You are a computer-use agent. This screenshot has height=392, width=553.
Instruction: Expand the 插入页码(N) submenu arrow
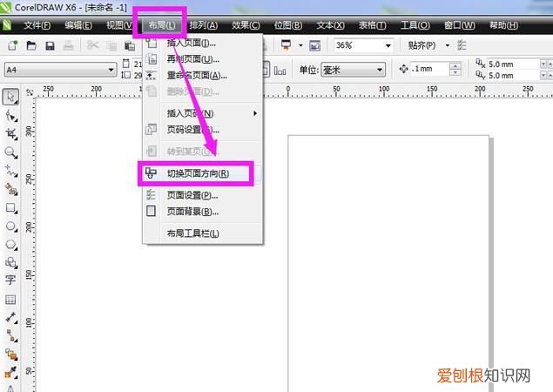255,113
